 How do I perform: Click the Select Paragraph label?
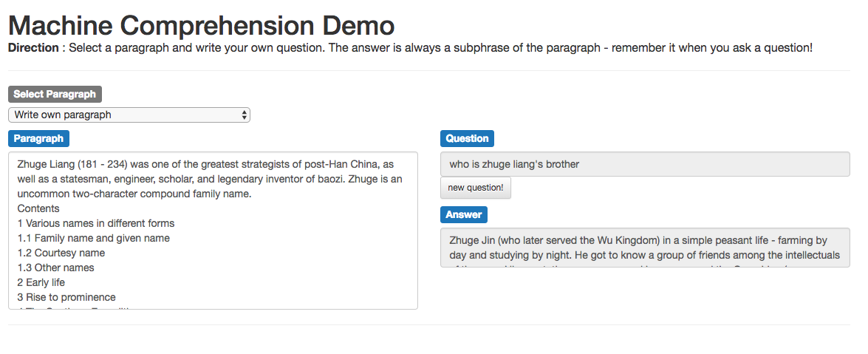(55, 94)
